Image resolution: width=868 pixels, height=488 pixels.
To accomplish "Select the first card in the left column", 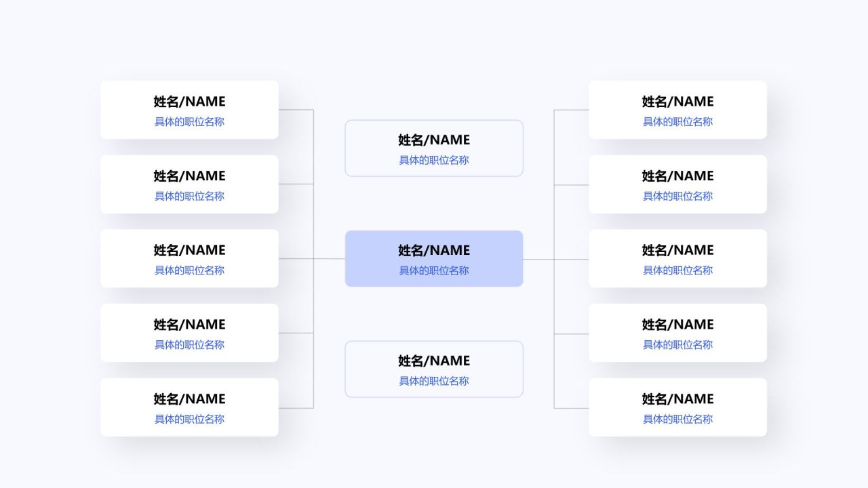I will click(x=189, y=110).
